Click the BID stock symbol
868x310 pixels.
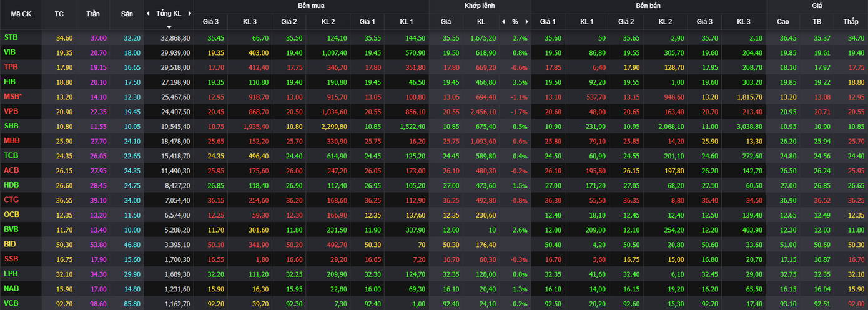pyautogui.click(x=10, y=244)
